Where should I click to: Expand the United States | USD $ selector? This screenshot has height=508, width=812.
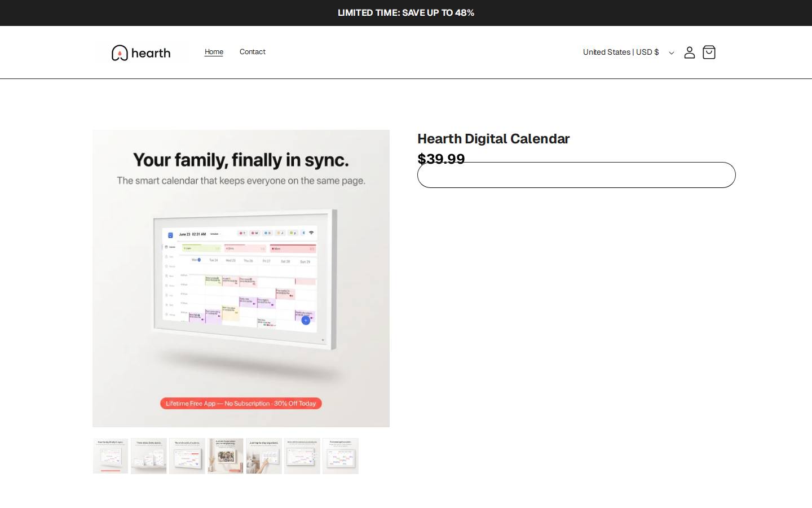point(628,52)
